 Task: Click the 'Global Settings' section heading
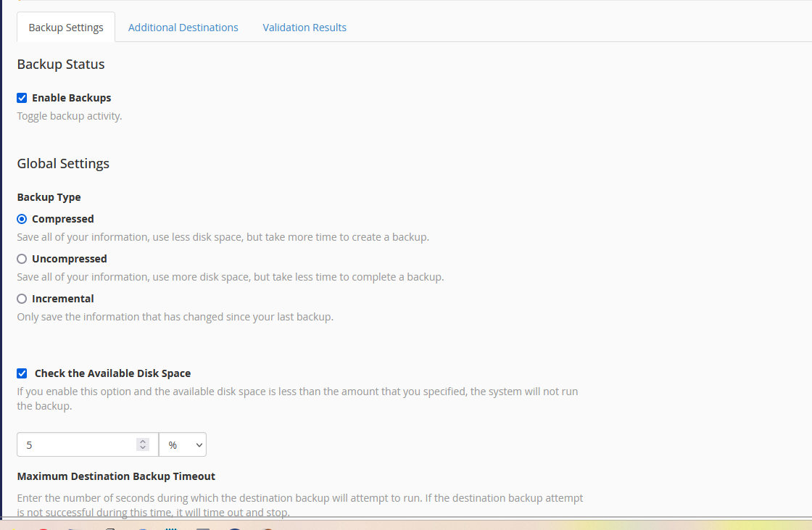tap(63, 164)
